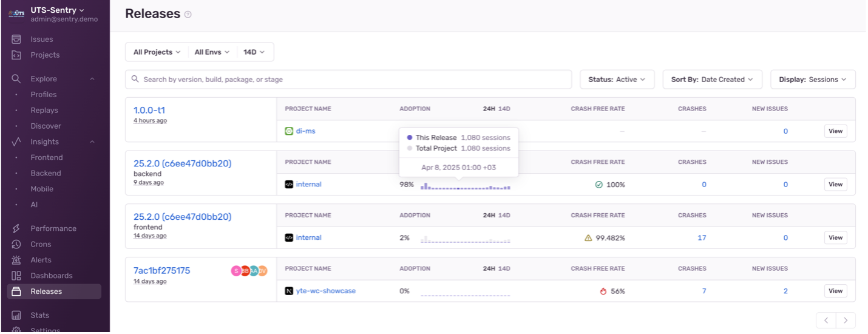Click the Alerts siren icon
Viewport: 868px width, 334px height.
coord(17,261)
